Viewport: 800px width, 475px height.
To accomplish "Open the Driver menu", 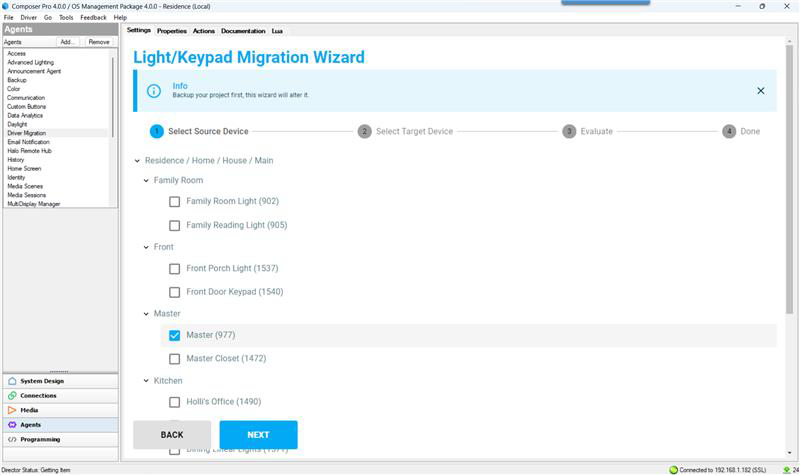I will (29, 17).
